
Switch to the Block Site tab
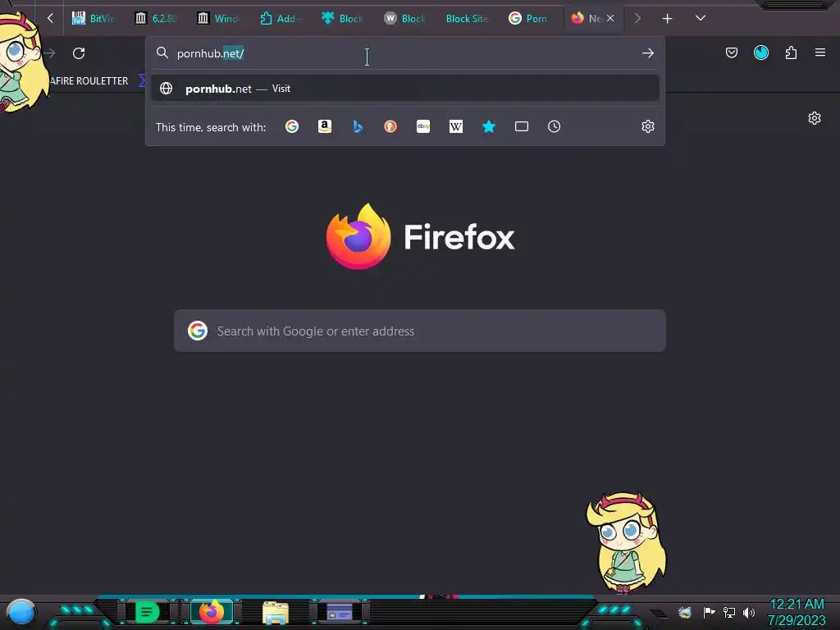click(467, 19)
